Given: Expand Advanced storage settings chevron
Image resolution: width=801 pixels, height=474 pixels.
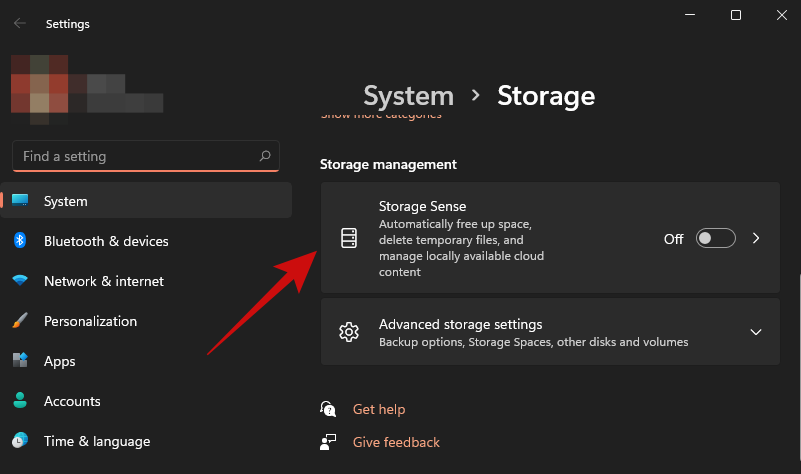Looking at the screenshot, I should point(756,332).
